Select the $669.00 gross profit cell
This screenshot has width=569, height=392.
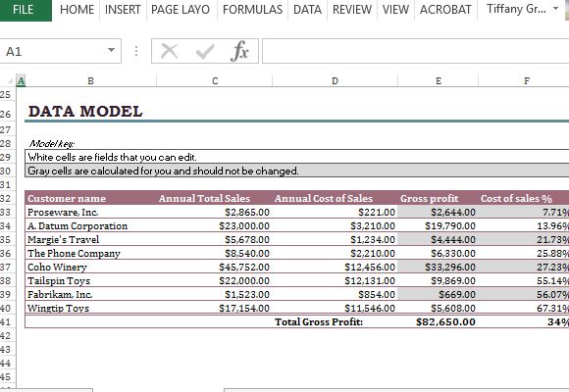coord(438,294)
